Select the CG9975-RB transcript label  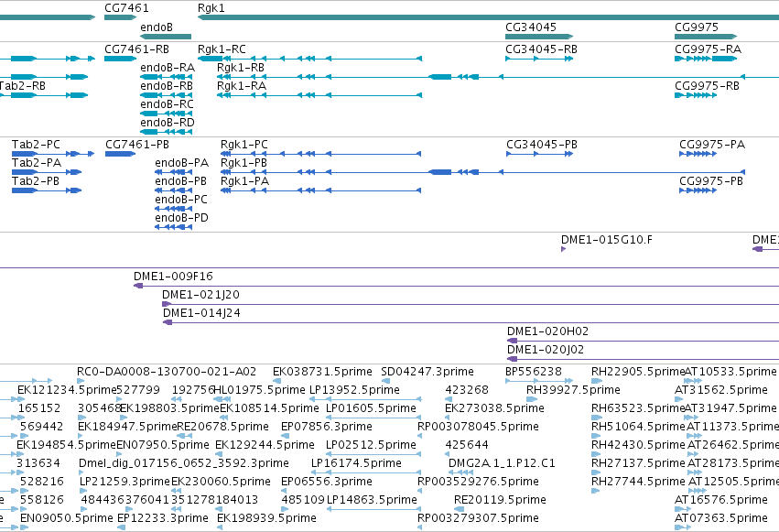[707, 86]
